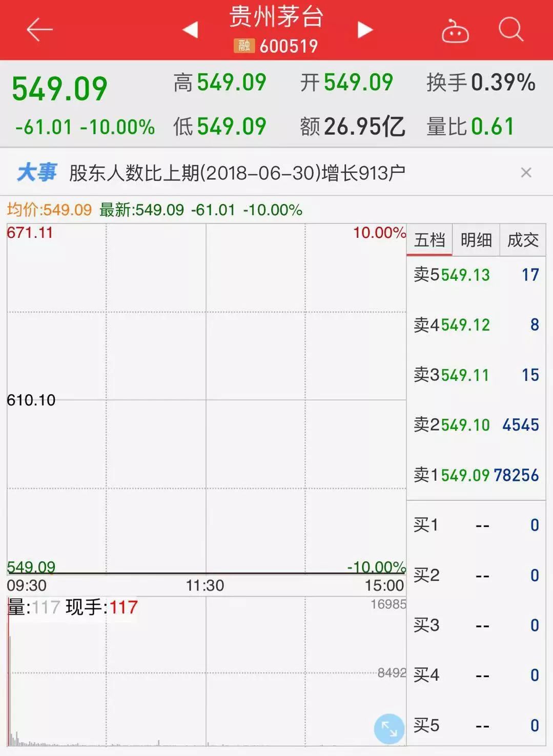
Task: Tap stock code 600519
Action: [x=289, y=46]
